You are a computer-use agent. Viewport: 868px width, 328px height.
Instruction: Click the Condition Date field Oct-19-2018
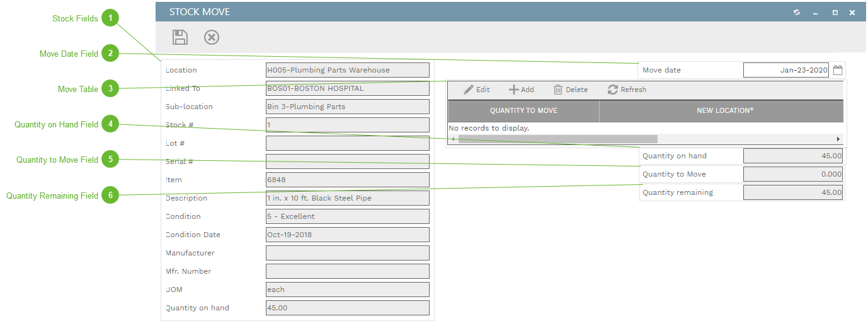[x=348, y=235]
